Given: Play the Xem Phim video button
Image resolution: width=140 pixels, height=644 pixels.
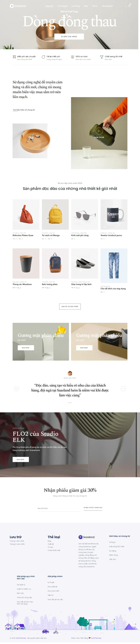Looking at the screenshot, I should 99,131.
